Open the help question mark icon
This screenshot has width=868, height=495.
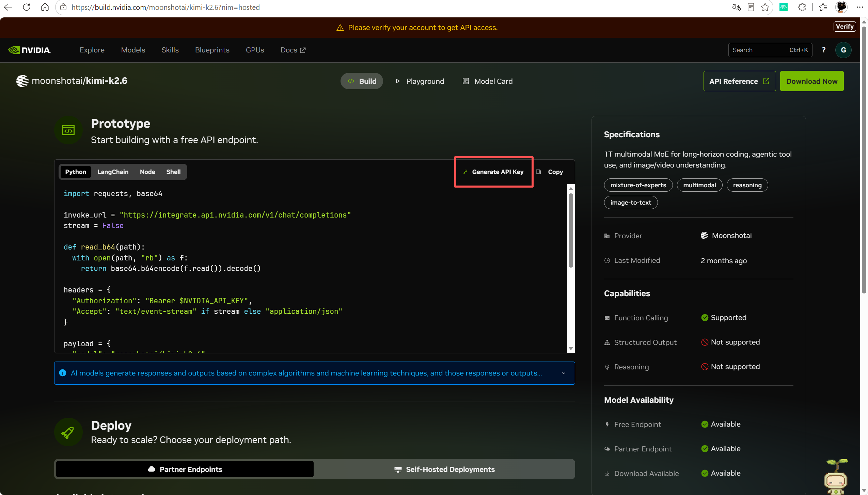click(x=824, y=50)
